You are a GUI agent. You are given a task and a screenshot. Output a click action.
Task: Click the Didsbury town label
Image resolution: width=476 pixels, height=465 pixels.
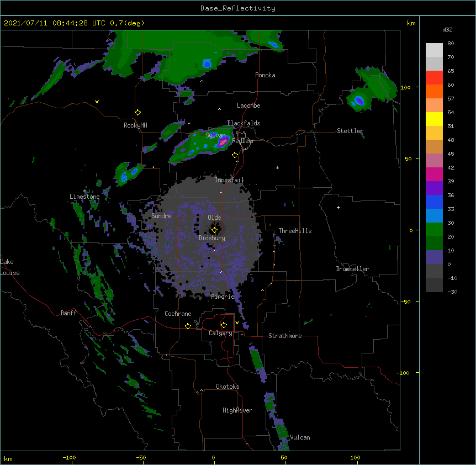coord(212,238)
